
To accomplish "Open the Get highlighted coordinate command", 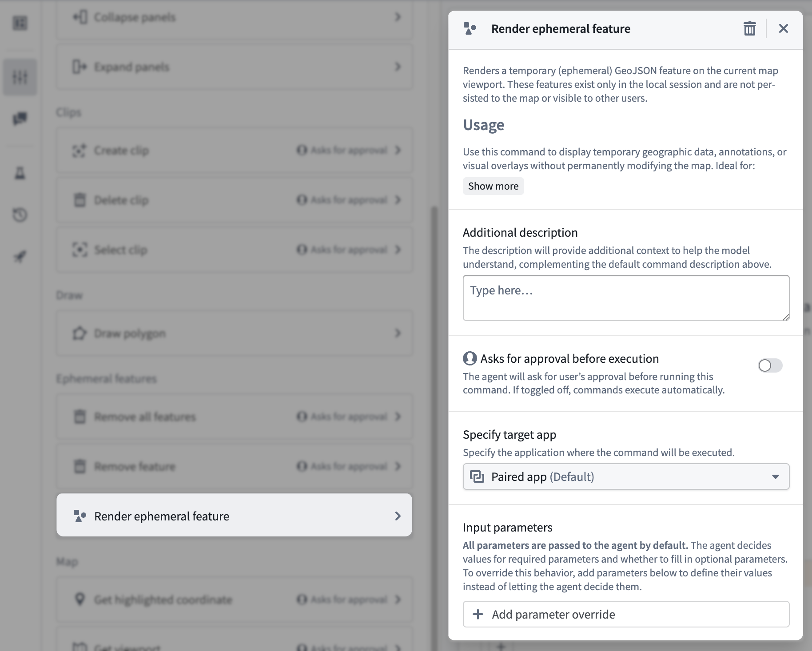I will (234, 599).
